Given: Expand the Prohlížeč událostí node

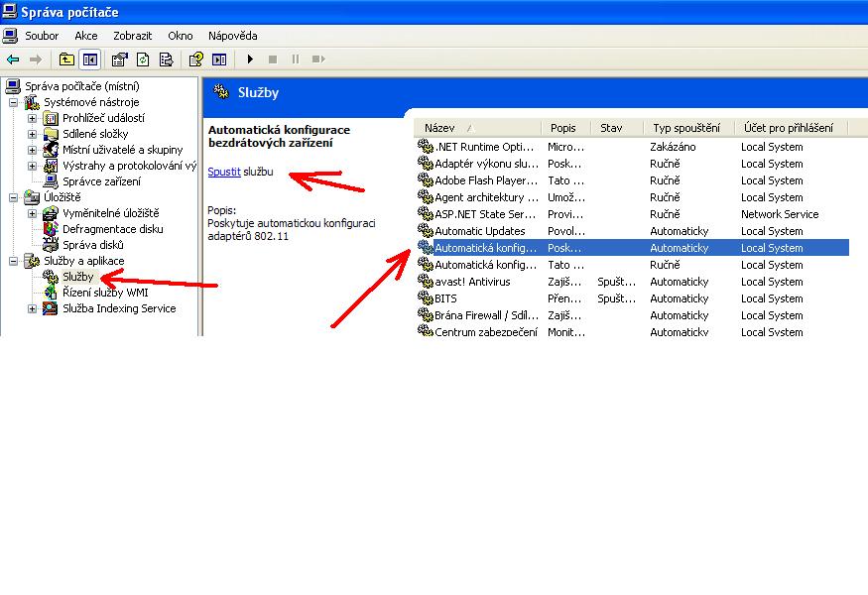Looking at the screenshot, I should tap(32, 118).
